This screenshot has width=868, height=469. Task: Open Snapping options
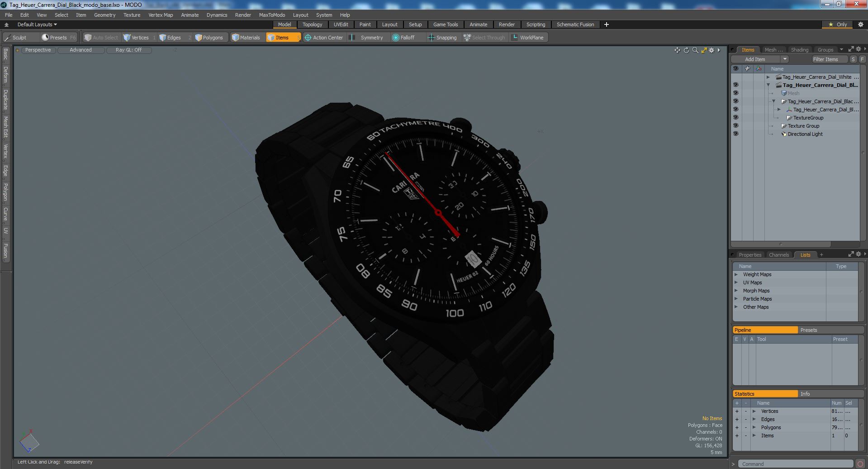pos(442,38)
